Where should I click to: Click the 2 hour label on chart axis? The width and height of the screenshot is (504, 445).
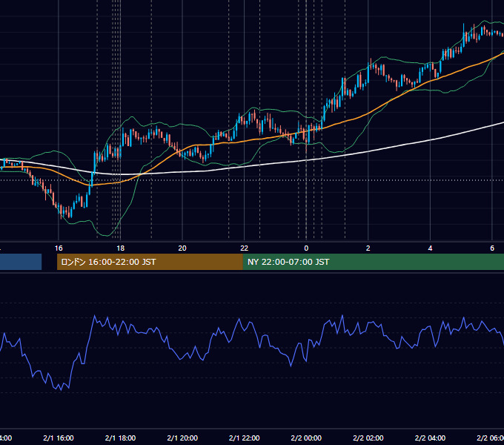point(368,248)
